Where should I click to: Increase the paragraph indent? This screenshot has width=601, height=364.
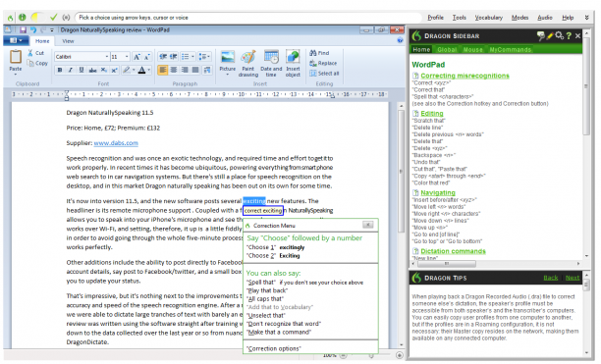point(173,57)
